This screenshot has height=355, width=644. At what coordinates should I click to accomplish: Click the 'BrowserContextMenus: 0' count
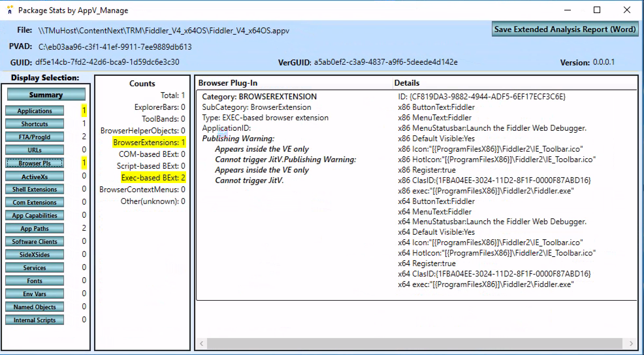tap(142, 190)
